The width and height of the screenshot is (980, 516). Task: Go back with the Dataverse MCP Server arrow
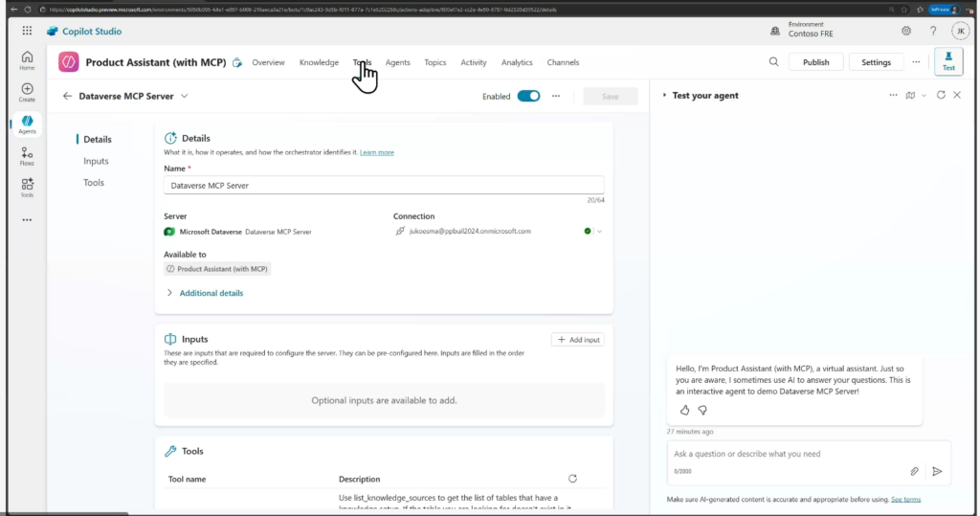tap(68, 97)
